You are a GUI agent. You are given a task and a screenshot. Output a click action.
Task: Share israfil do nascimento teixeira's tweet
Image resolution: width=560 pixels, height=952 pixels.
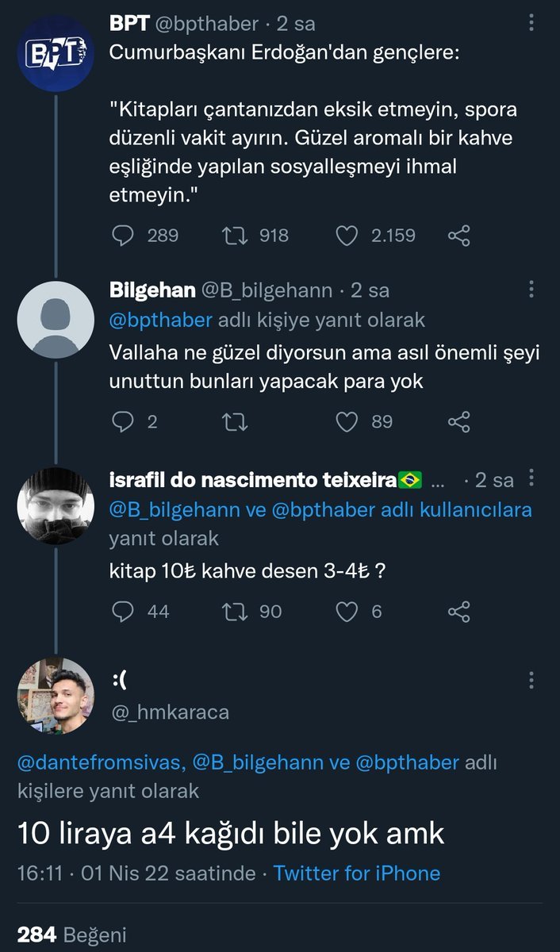459,611
